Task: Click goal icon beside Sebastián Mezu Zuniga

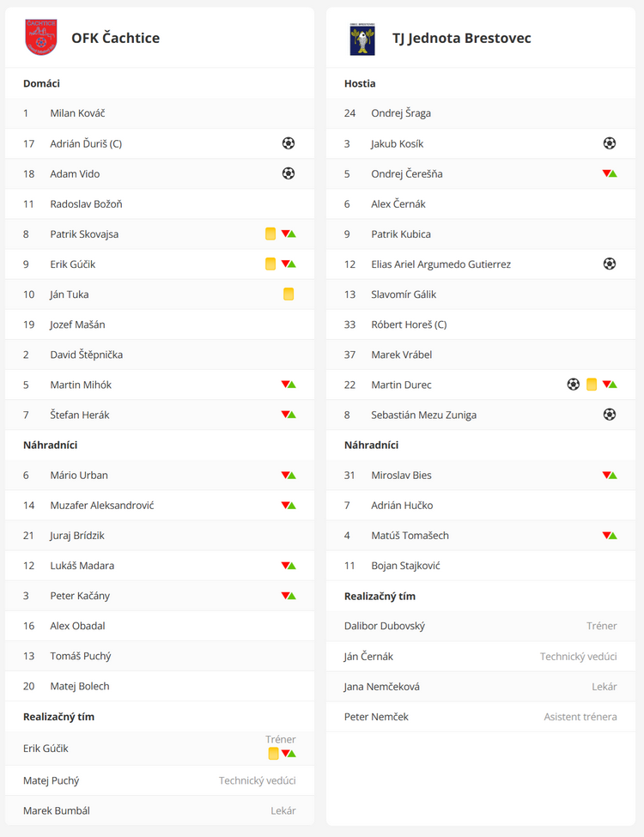Action: pos(610,415)
